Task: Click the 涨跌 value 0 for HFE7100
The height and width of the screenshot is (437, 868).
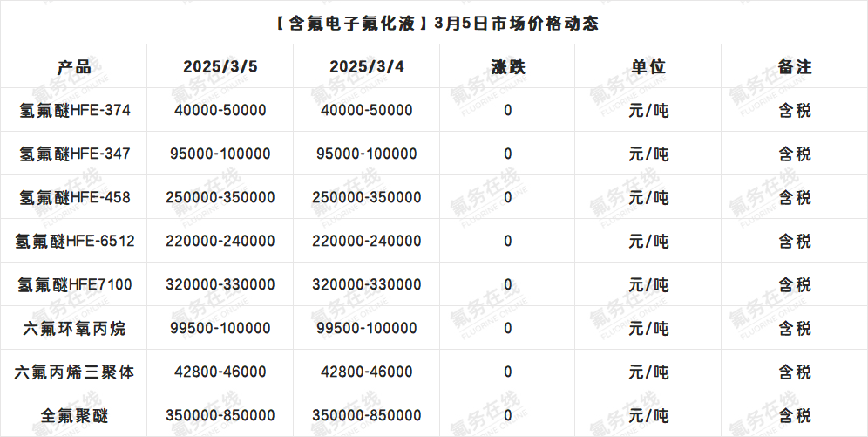Action: (x=507, y=284)
